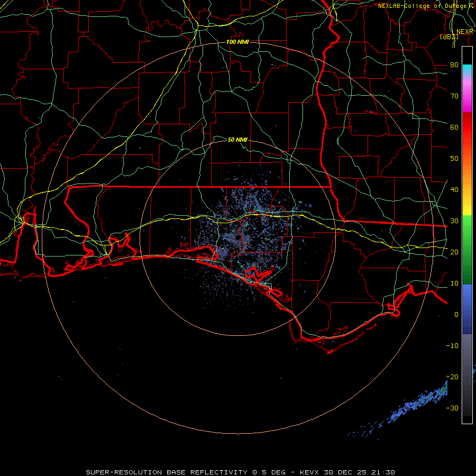Select the 70 value on dBZ scale

[x=454, y=96]
